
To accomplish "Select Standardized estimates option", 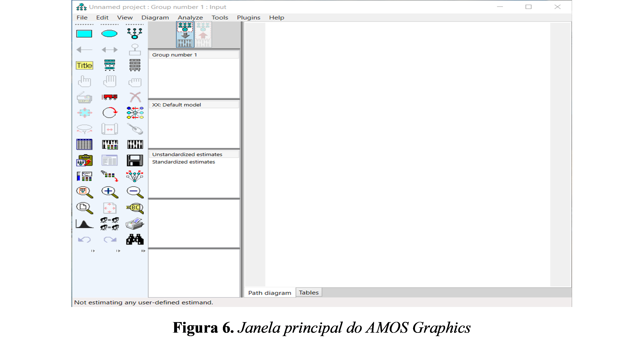I will [x=184, y=162].
